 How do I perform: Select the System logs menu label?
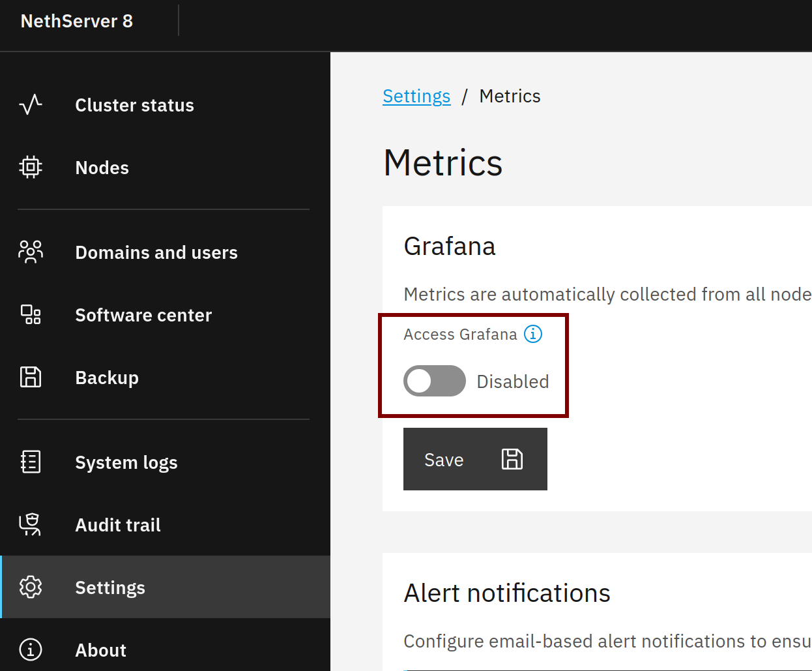point(126,462)
